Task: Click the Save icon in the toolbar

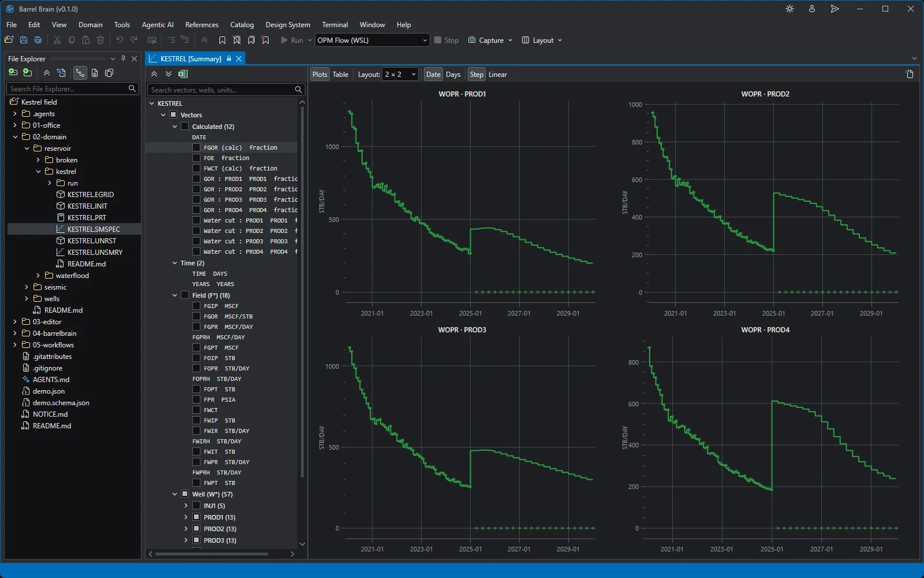Action: (24, 40)
